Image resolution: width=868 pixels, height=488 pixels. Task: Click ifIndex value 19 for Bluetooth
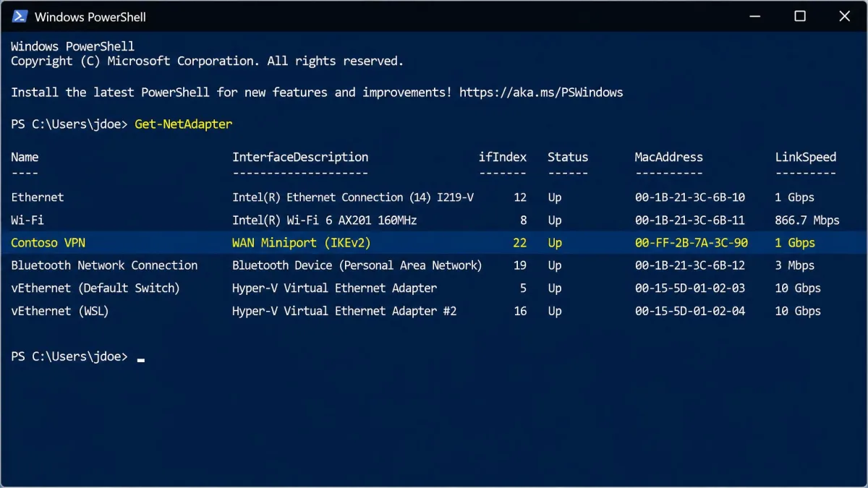pyautogui.click(x=520, y=265)
